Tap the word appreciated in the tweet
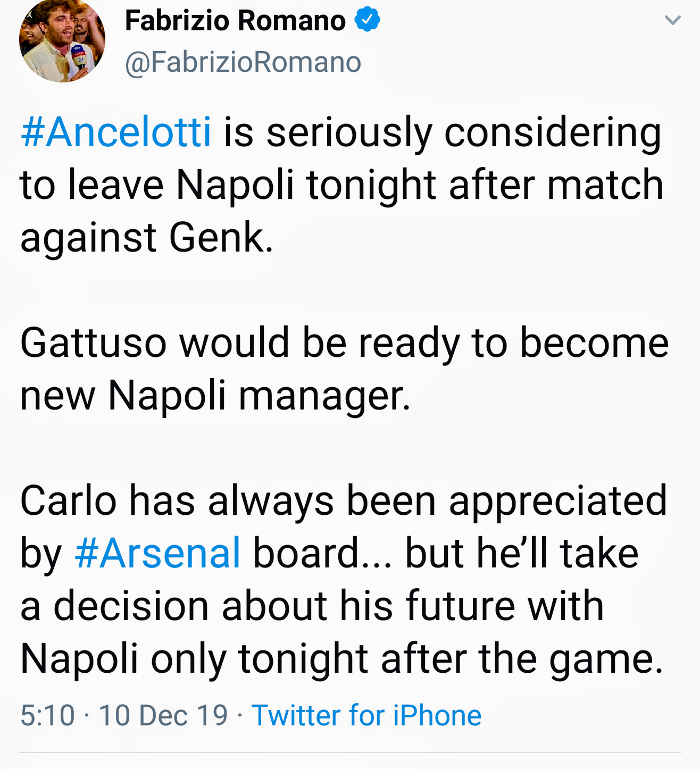 pos(557,502)
